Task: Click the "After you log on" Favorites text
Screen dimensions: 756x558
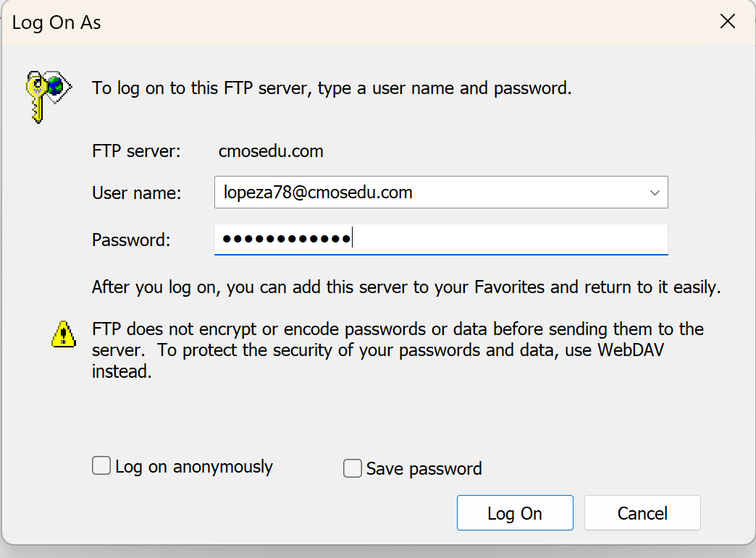Action: [x=406, y=287]
